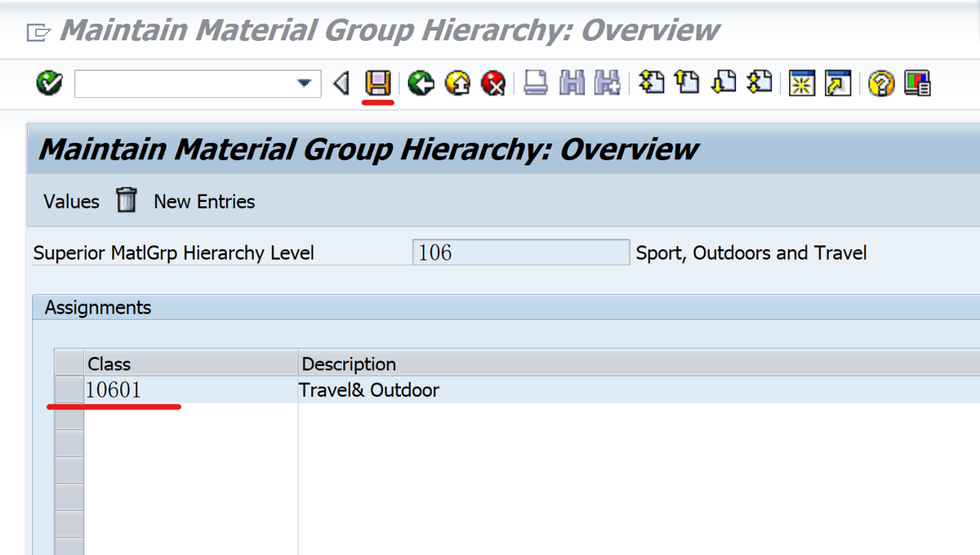
Task: Jump to the first page icon
Action: pos(652,83)
